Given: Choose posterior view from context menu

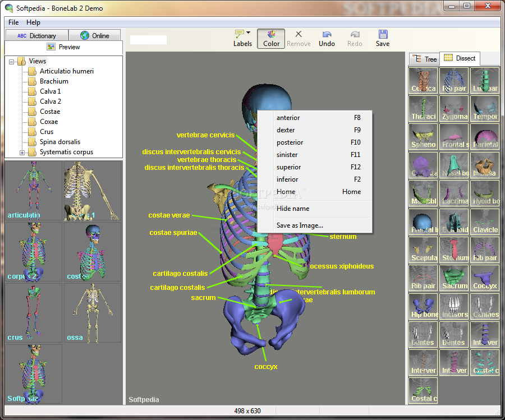Looking at the screenshot, I should [315, 142].
